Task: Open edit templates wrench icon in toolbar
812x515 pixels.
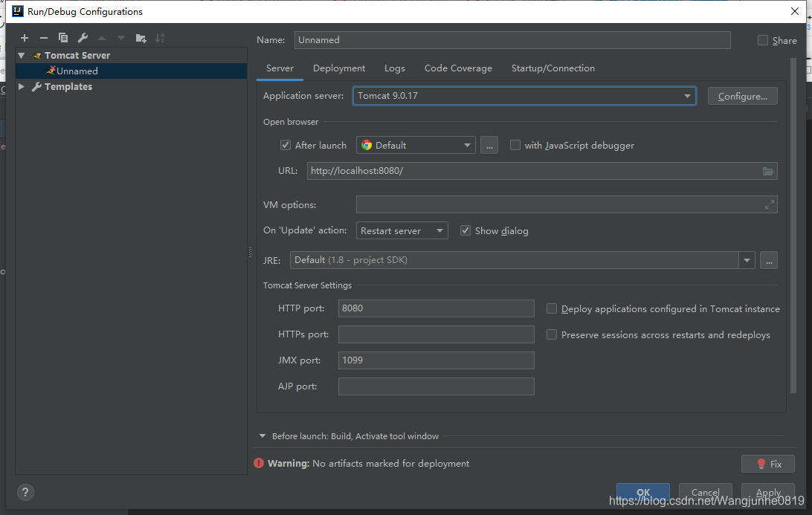Action: (83, 38)
